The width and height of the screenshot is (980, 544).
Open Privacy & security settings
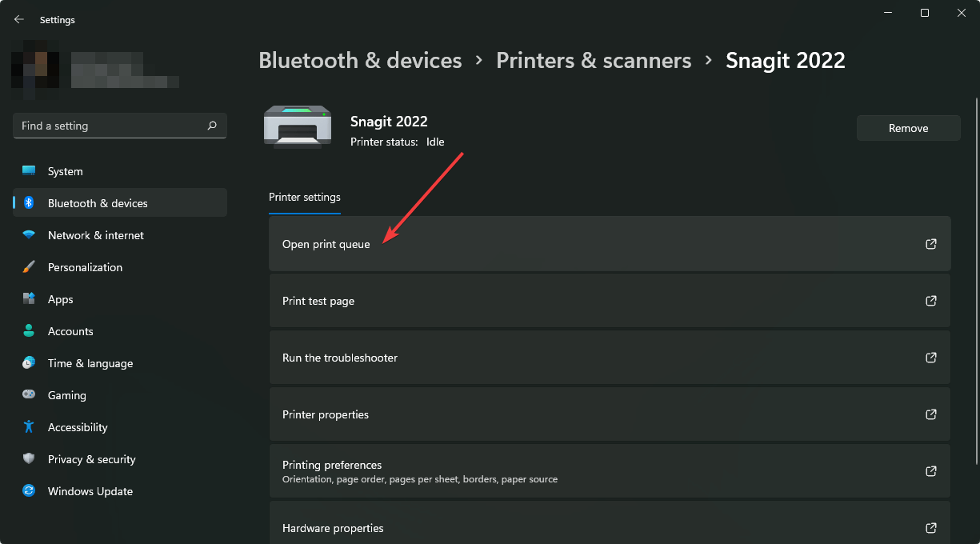coord(91,459)
